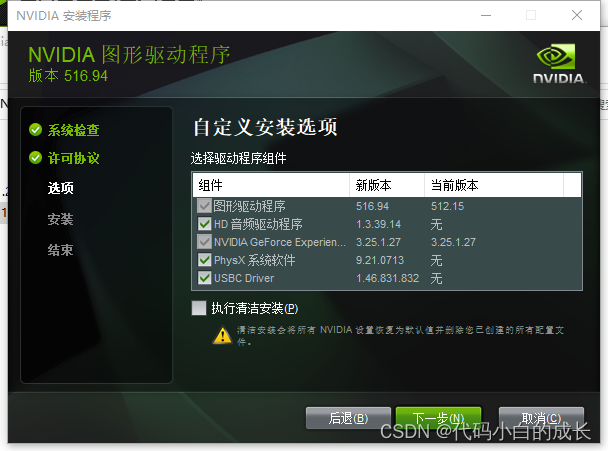Click the 下一步(N) button
This screenshot has height=451, width=608.
coord(438,418)
